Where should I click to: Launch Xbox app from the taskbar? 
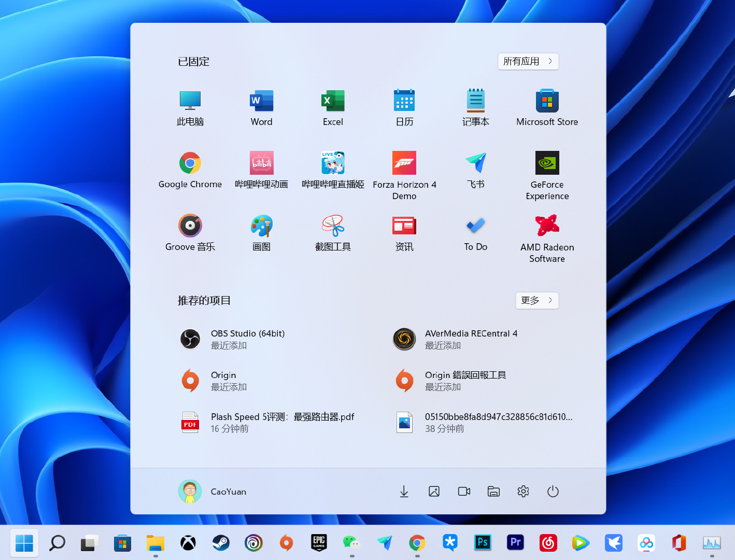pos(188,543)
